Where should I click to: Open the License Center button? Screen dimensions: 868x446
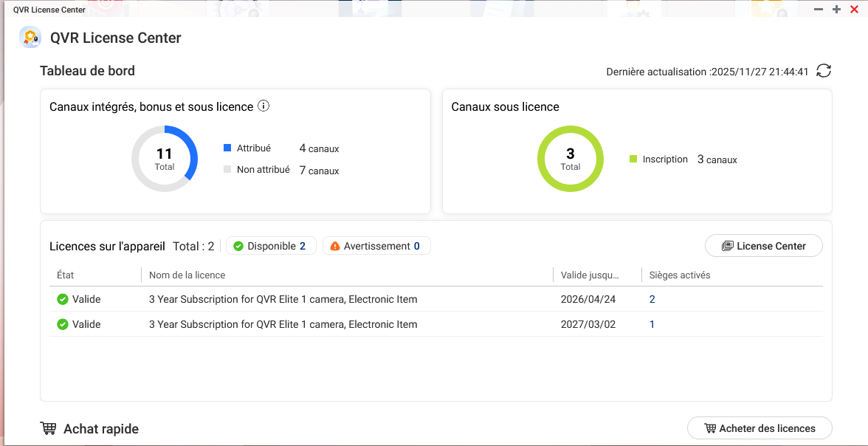pyautogui.click(x=763, y=246)
